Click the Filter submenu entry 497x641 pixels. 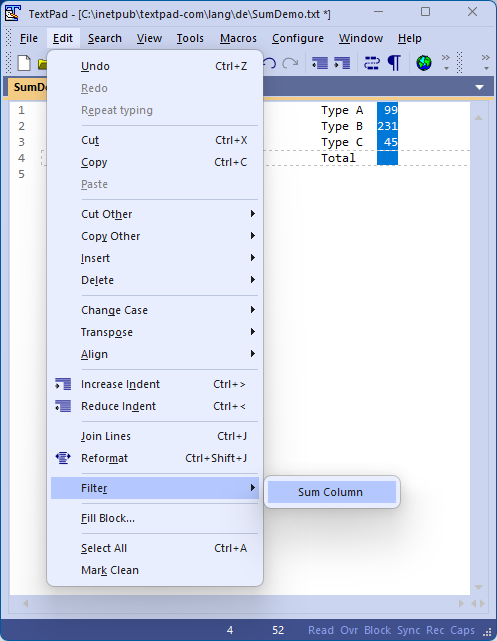(x=155, y=488)
